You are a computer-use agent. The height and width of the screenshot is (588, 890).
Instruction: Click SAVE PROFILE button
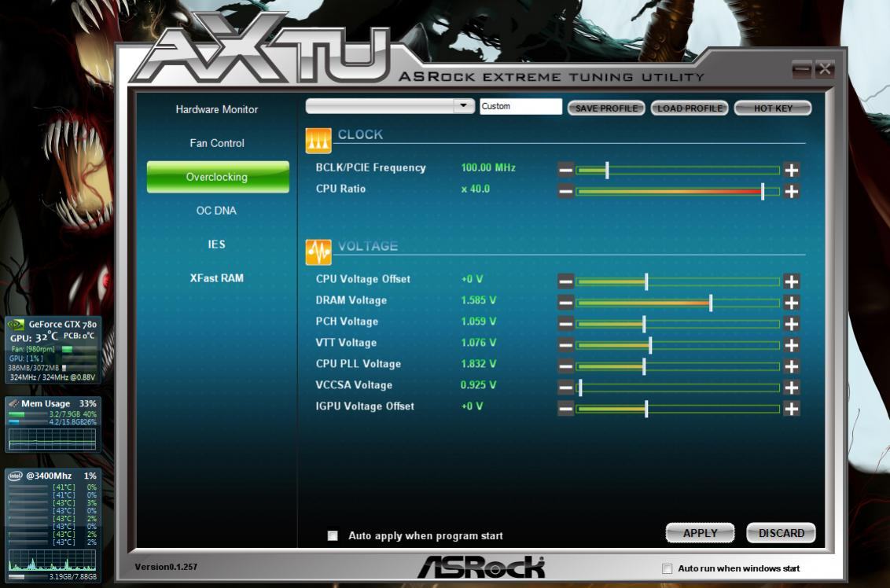606,108
